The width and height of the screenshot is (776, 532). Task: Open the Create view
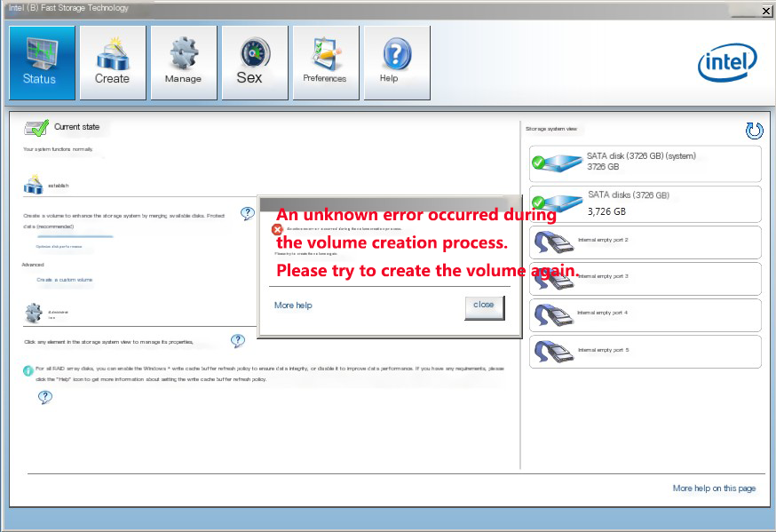point(113,62)
